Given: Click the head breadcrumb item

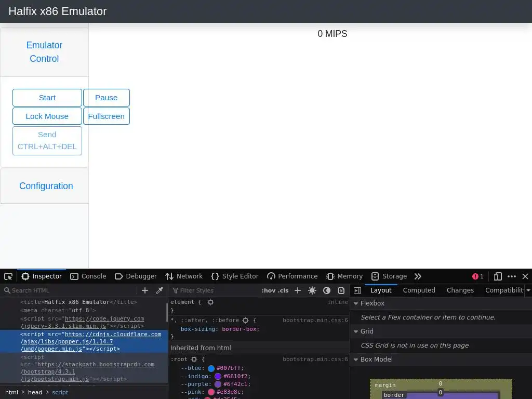Looking at the screenshot, I should pos(35,393).
